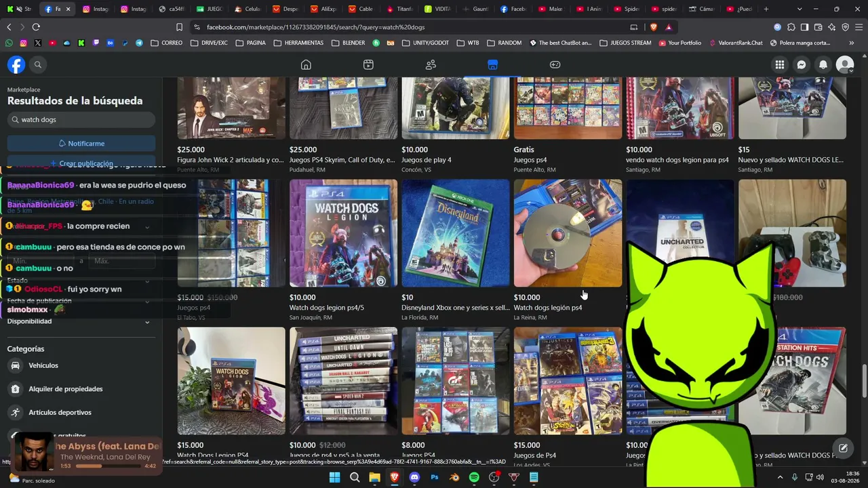Go back with the browser back arrow

click(x=9, y=27)
